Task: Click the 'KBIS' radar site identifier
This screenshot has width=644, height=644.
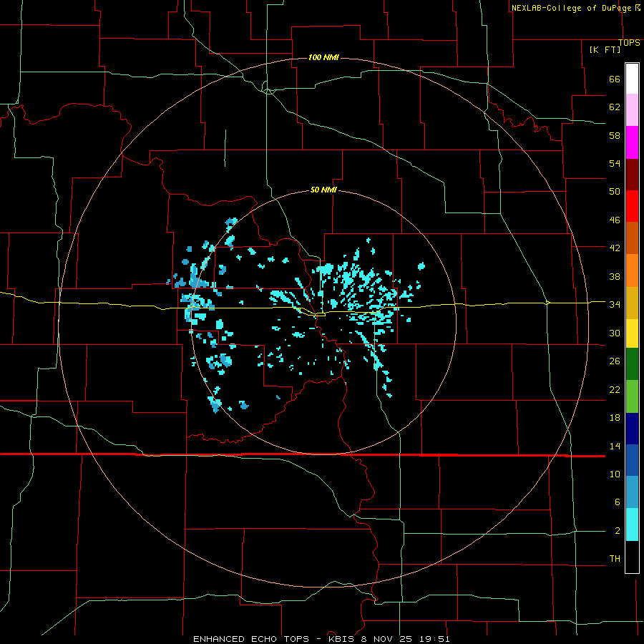Action: [x=342, y=639]
